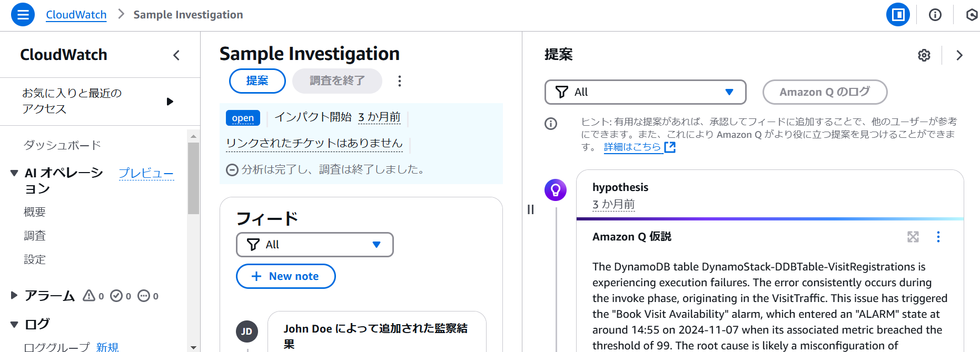
Task: Open the Amazon Q 仮説 three-dot menu
Action: coord(938,237)
